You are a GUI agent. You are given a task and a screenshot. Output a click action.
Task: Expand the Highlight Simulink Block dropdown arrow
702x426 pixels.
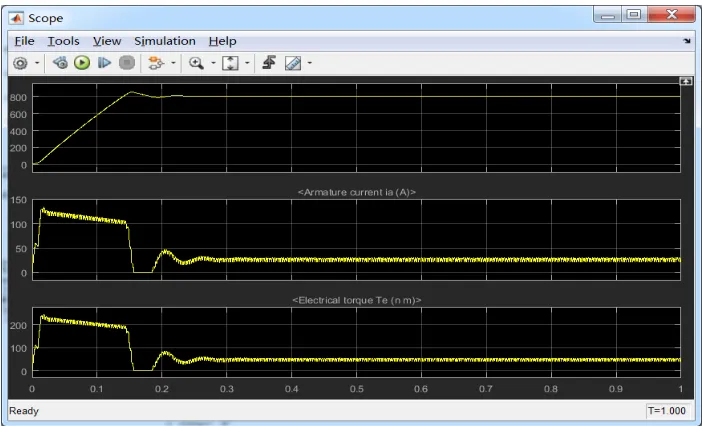173,63
